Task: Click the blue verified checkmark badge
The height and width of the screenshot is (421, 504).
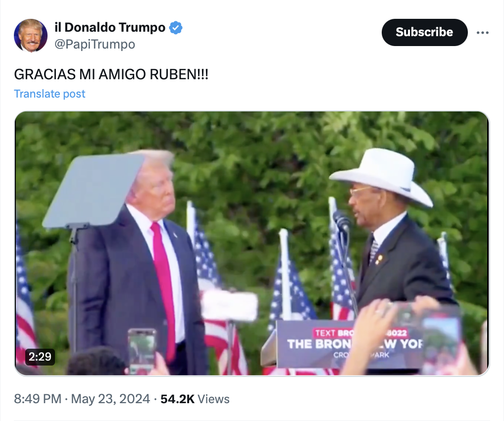Action: tap(176, 28)
